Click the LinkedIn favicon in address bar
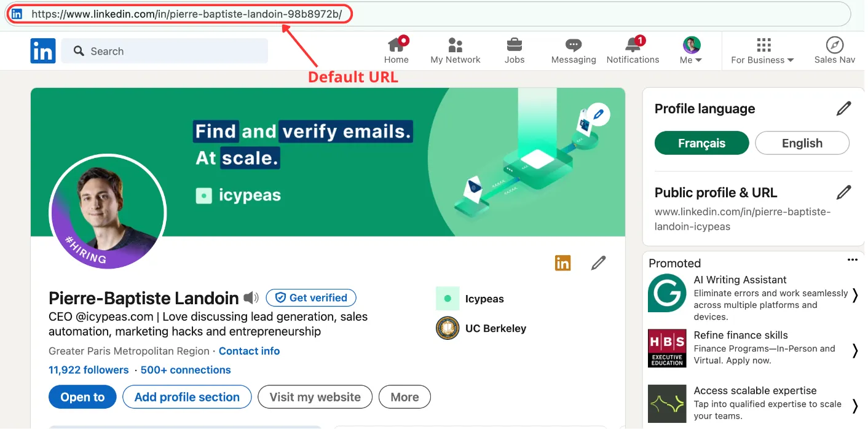Viewport: 868px width, 429px height. 17,14
